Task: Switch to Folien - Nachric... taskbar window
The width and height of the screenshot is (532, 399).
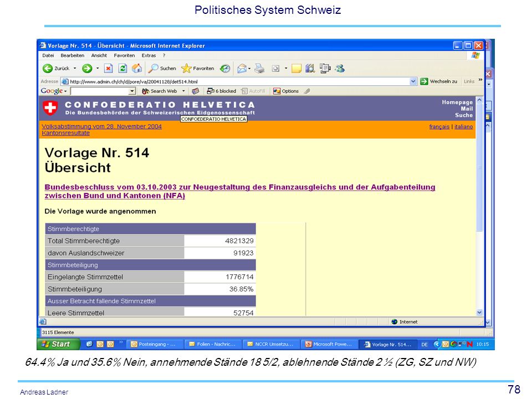Action: (213, 344)
